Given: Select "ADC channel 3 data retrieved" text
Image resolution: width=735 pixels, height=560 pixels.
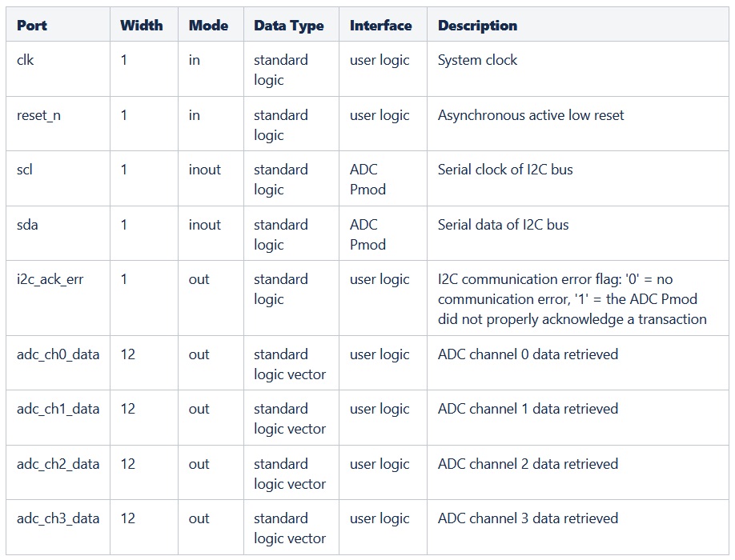Looking at the screenshot, I should click(x=528, y=518).
